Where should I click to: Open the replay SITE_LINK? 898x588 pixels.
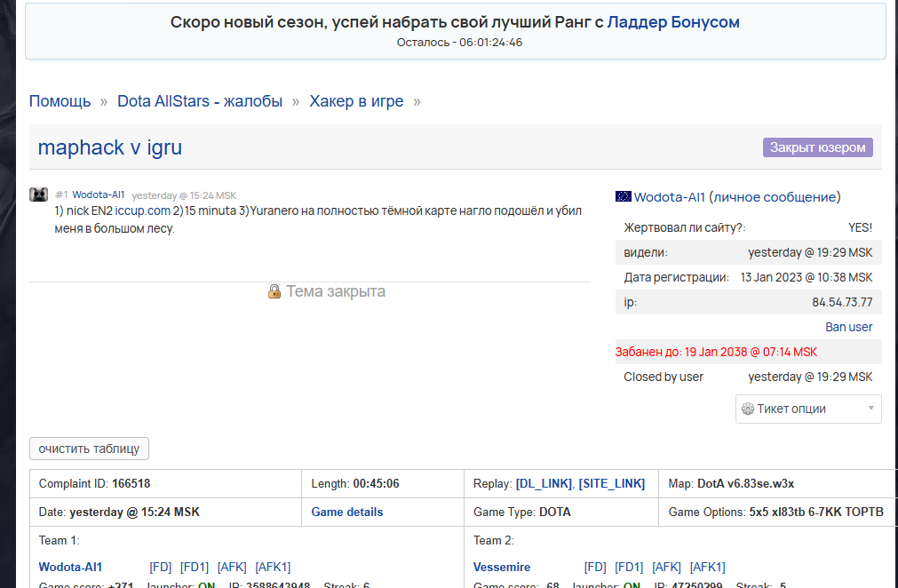[612, 484]
